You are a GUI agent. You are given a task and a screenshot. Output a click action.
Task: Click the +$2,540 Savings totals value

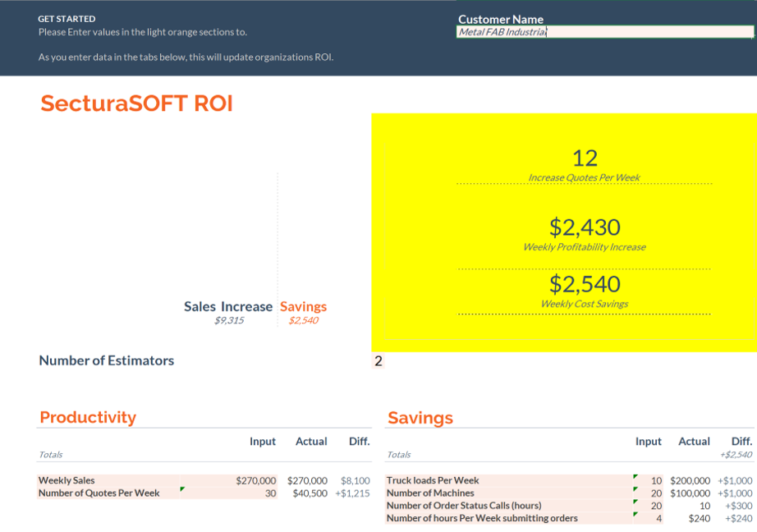point(736,455)
